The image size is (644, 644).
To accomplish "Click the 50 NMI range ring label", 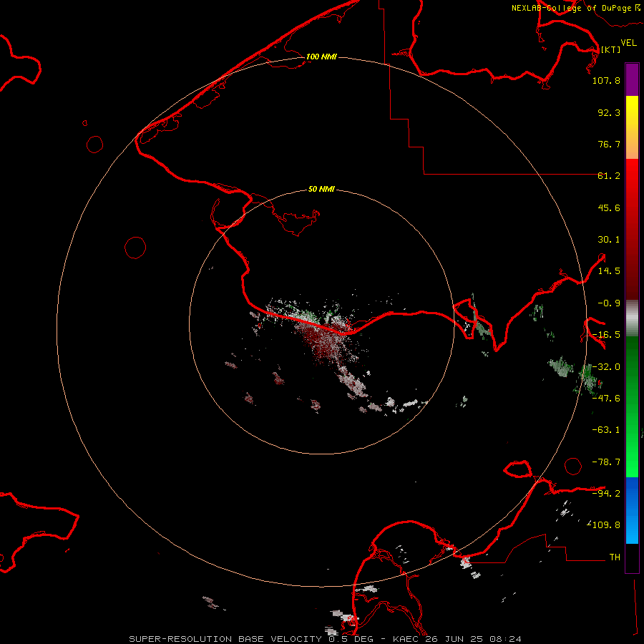I will click(x=321, y=189).
